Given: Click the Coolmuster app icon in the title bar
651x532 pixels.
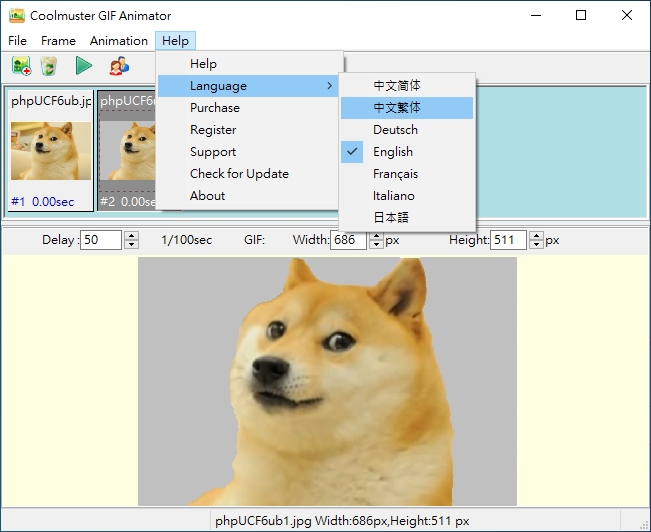Looking at the screenshot, I should click(x=17, y=16).
